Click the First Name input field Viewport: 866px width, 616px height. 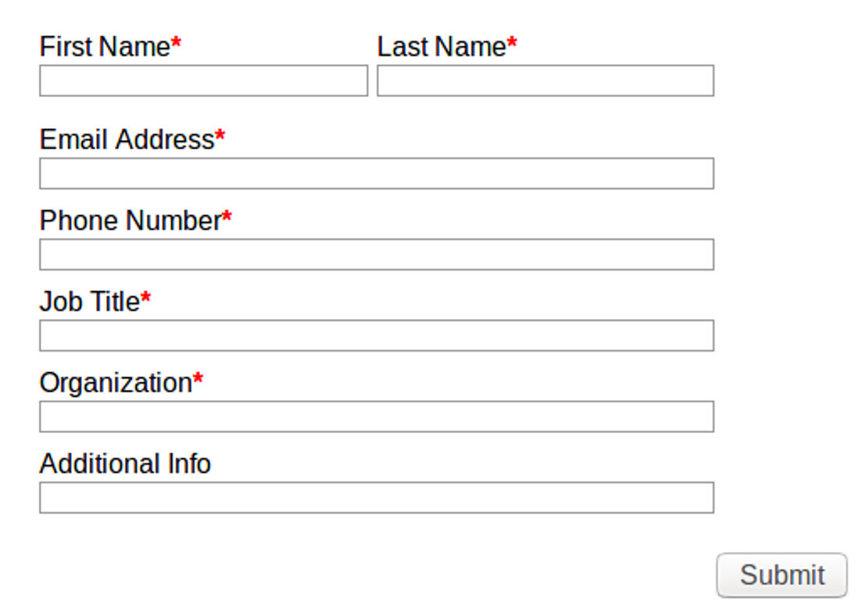(203, 81)
